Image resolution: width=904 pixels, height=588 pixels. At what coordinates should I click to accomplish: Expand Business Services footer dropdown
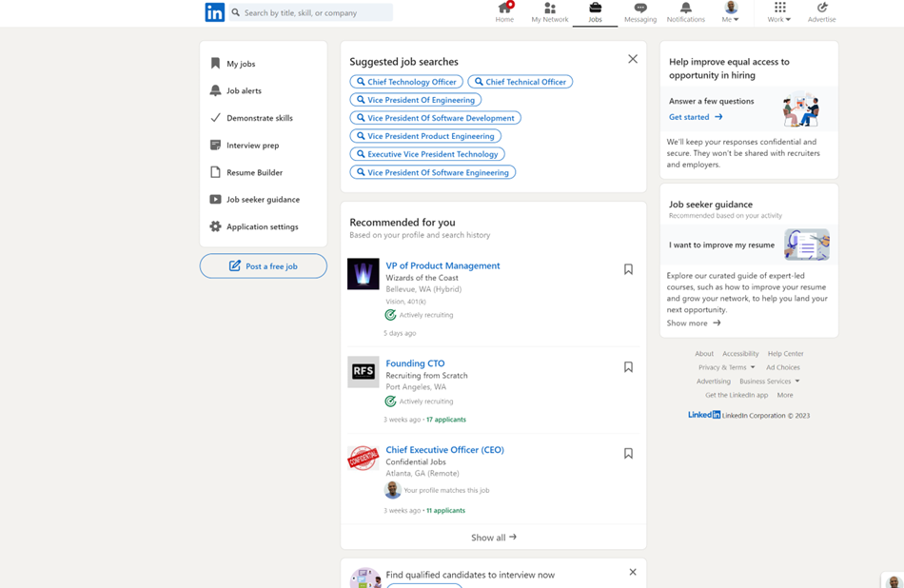(x=769, y=382)
